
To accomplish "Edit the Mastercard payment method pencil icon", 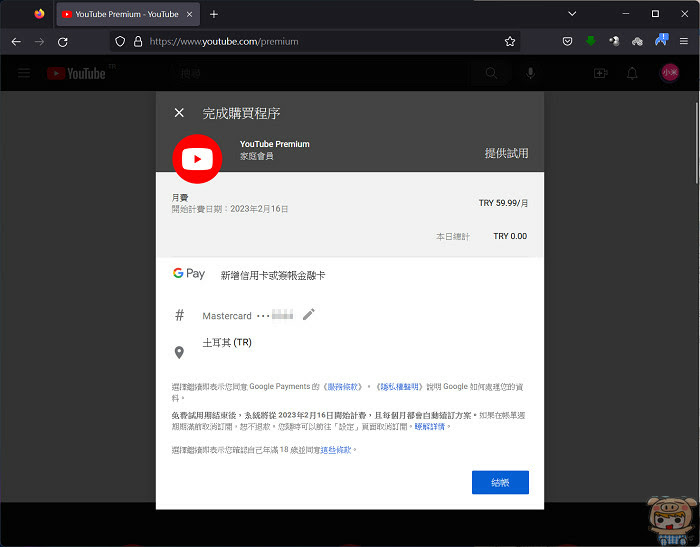I will pos(308,314).
